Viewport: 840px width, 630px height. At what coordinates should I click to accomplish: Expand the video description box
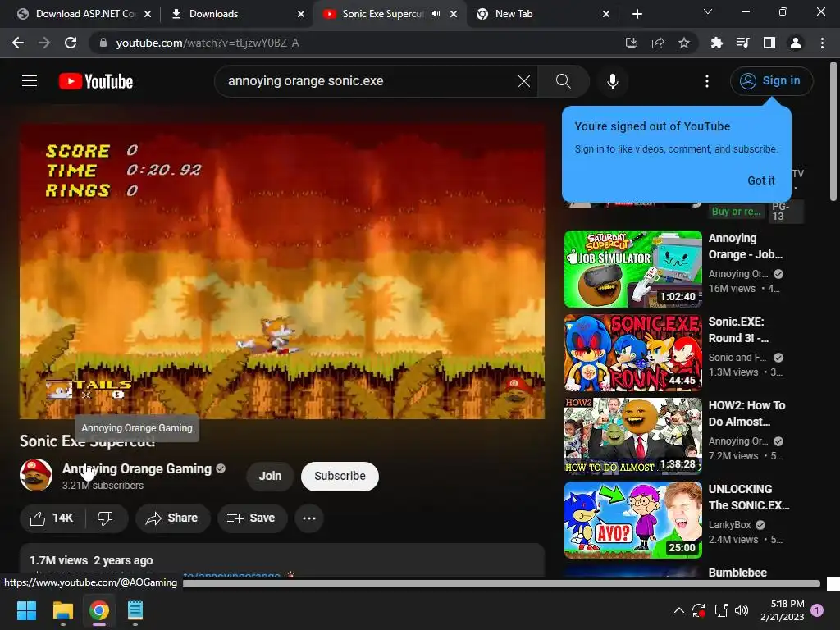tap(282, 560)
